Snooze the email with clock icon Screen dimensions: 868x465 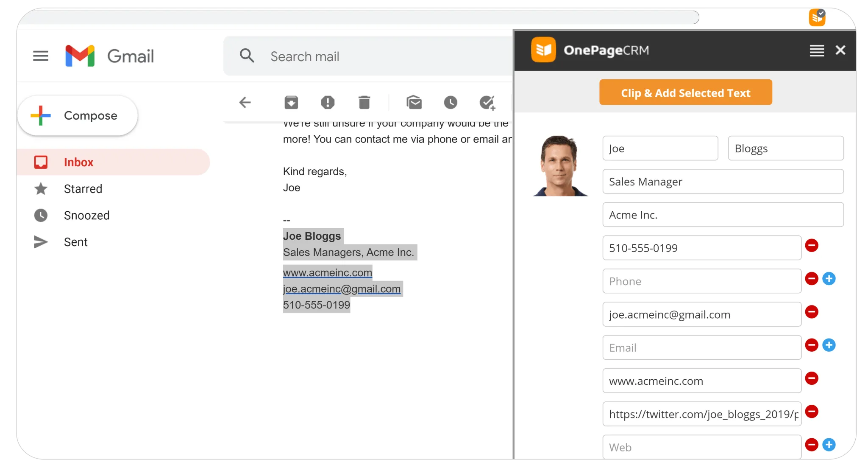pos(451,102)
